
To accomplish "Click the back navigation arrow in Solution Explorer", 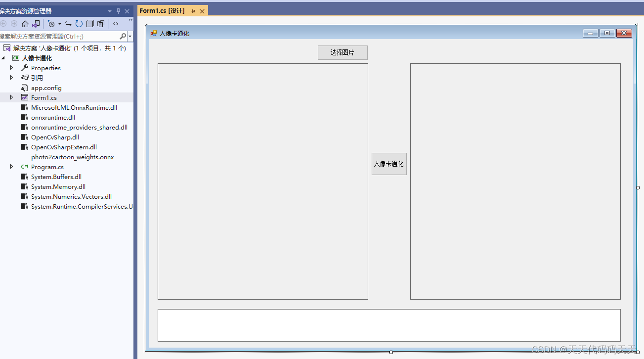I will [3, 24].
